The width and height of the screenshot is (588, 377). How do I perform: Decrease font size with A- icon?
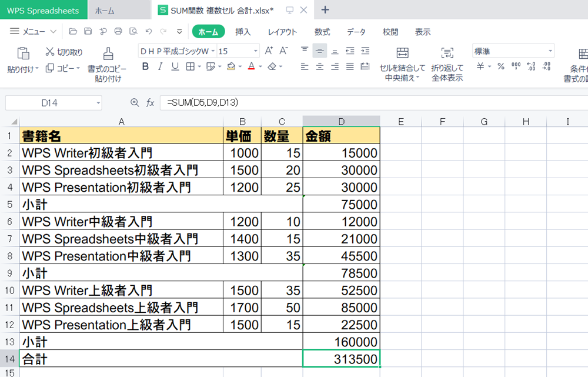[x=284, y=51]
